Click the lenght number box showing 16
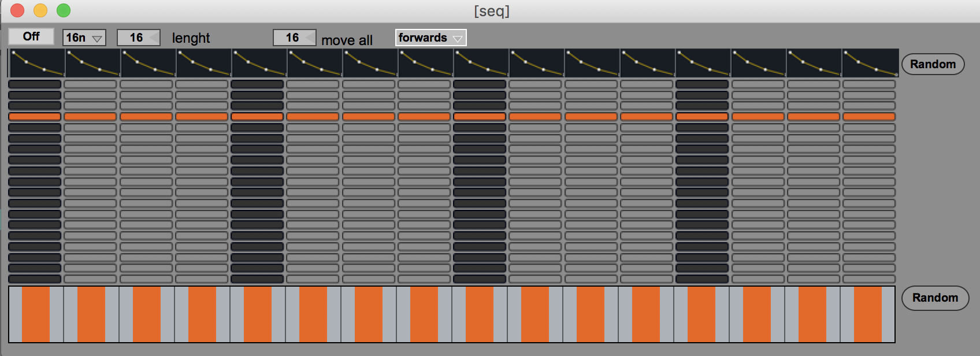 (x=138, y=38)
